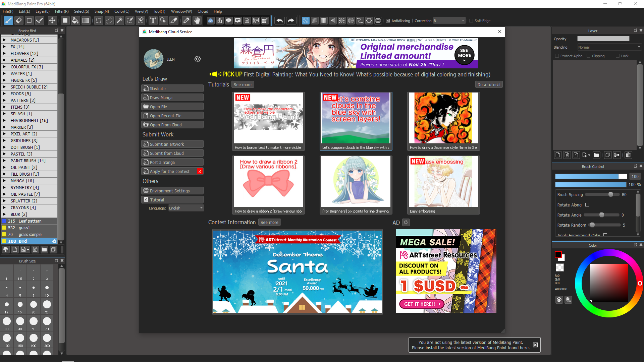Image resolution: width=644 pixels, height=362 pixels.
Task: Select the Move tool
Action: 52,21
